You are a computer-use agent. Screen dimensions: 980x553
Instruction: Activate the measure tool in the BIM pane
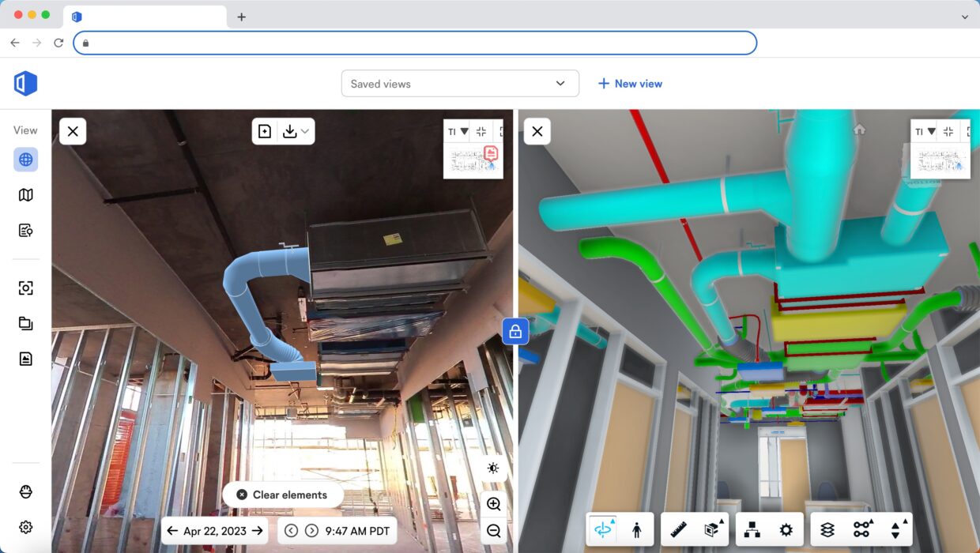click(677, 528)
